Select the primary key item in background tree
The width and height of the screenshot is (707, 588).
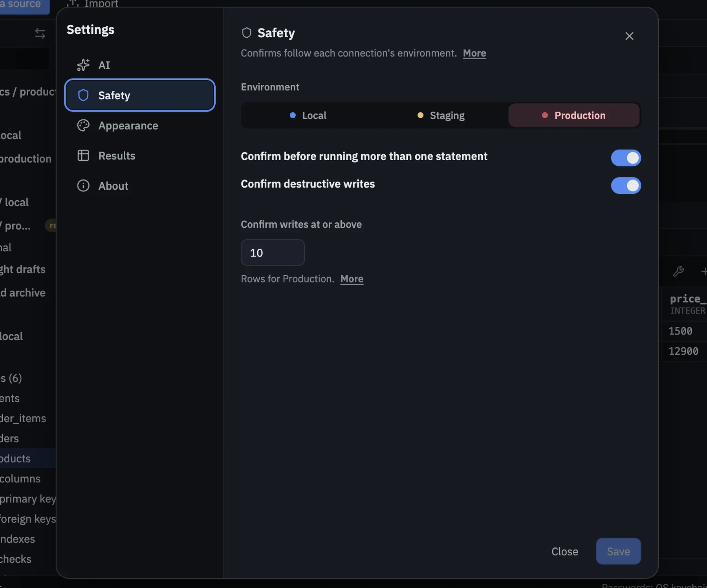[x=28, y=499]
